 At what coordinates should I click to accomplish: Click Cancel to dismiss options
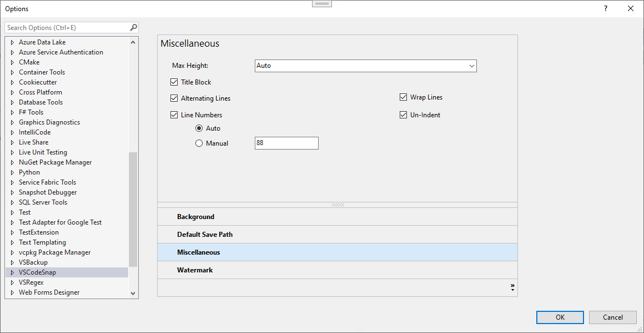click(x=613, y=317)
